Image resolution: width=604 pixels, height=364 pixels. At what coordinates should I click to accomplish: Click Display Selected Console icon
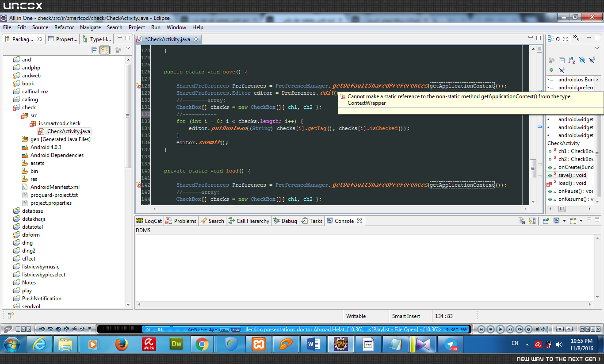pos(556,221)
